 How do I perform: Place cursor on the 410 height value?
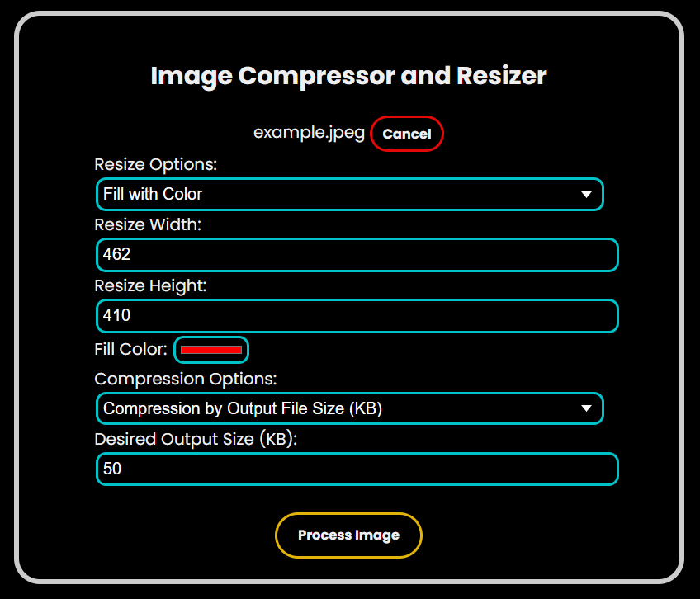116,316
